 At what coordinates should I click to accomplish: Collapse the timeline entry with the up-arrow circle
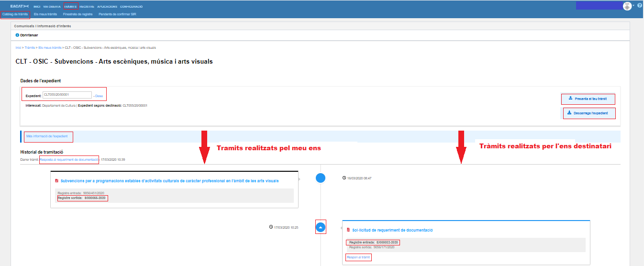tap(321, 227)
